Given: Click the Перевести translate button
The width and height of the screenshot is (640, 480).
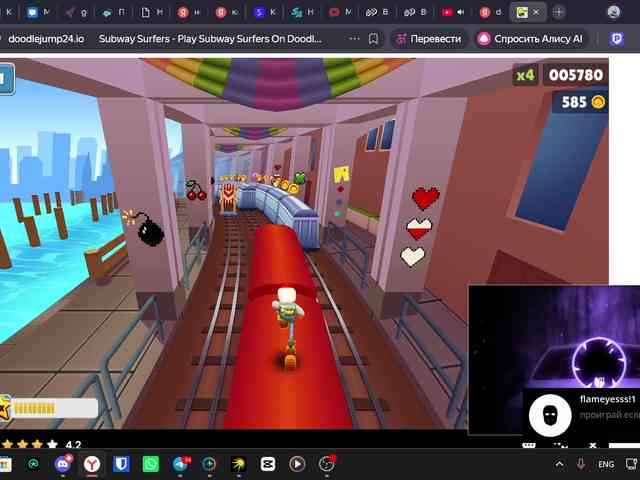Looking at the screenshot, I should pos(429,39).
